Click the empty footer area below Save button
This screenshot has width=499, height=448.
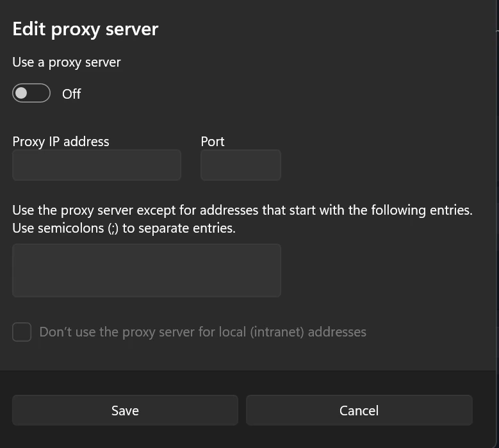click(125, 437)
